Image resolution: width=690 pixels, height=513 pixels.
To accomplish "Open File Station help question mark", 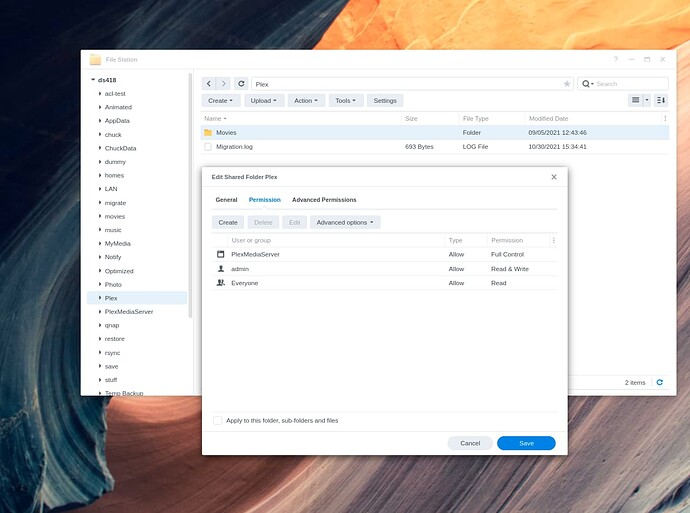I will pyautogui.click(x=616, y=59).
